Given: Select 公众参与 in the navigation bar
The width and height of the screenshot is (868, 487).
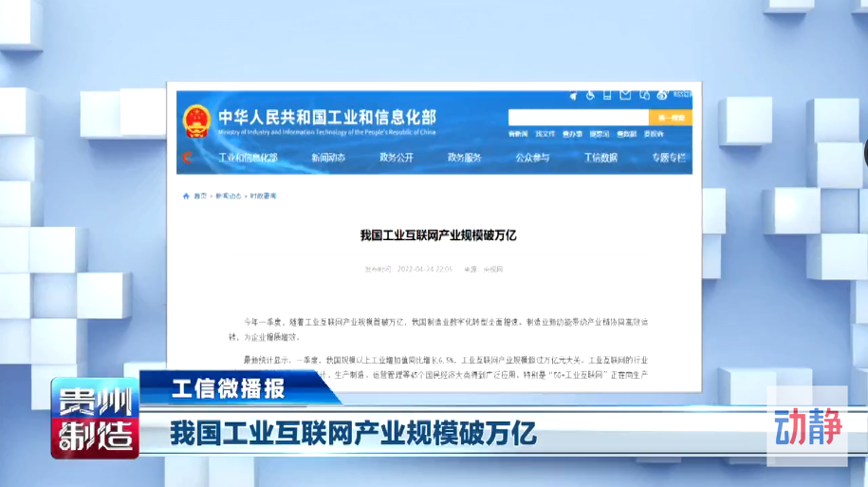Looking at the screenshot, I should click(x=532, y=158).
